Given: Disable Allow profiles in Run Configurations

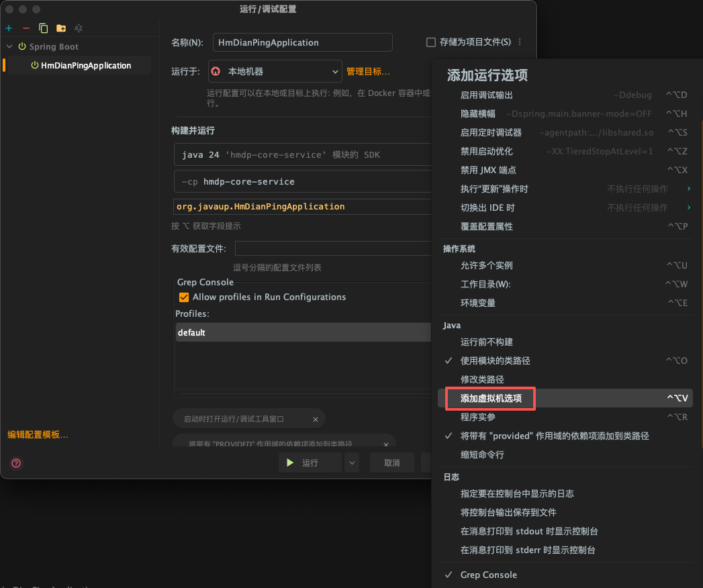Looking at the screenshot, I should 183,297.
